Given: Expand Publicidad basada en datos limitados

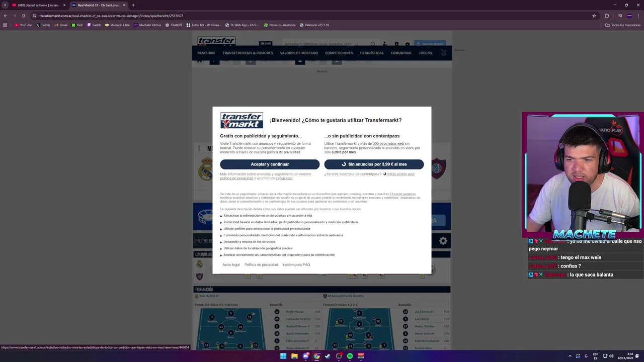Looking at the screenshot, I should (290, 222).
